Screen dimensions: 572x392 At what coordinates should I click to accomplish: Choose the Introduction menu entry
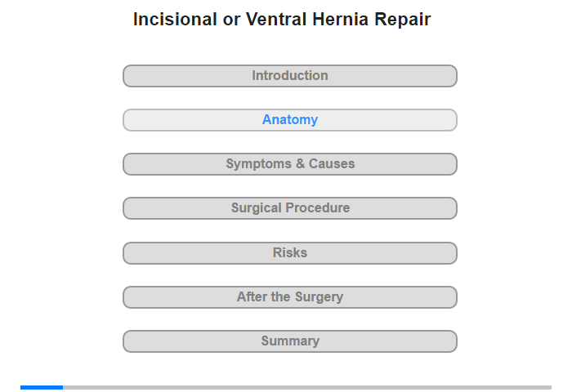pos(290,76)
